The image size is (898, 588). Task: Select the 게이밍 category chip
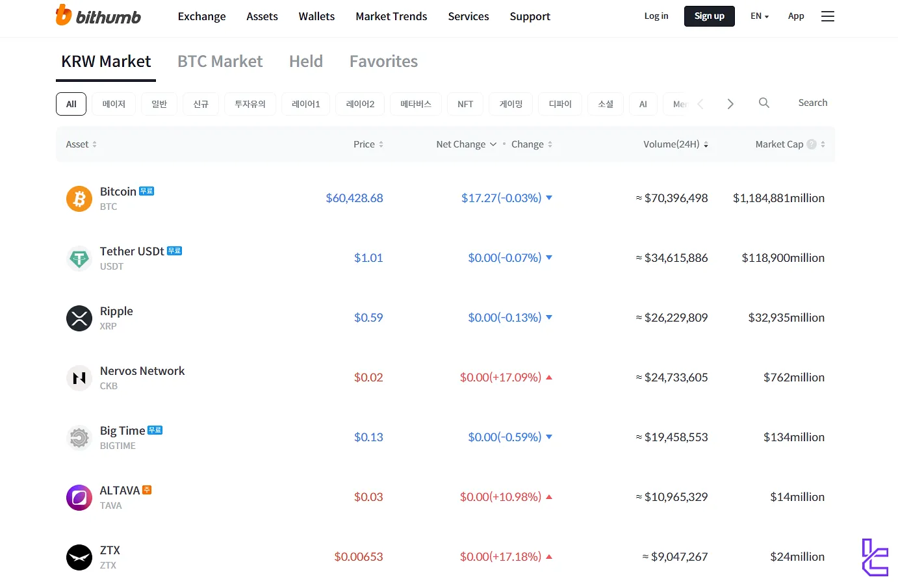coord(511,104)
